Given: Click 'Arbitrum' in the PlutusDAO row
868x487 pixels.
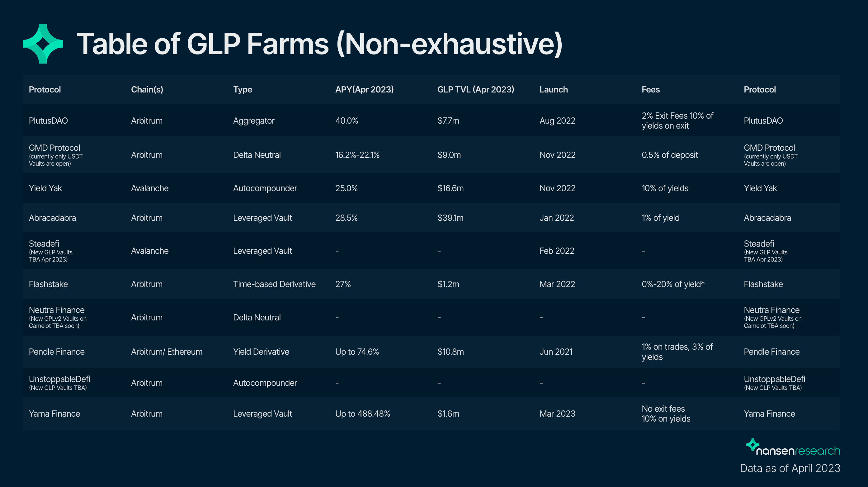Looking at the screenshot, I should 147,121.
